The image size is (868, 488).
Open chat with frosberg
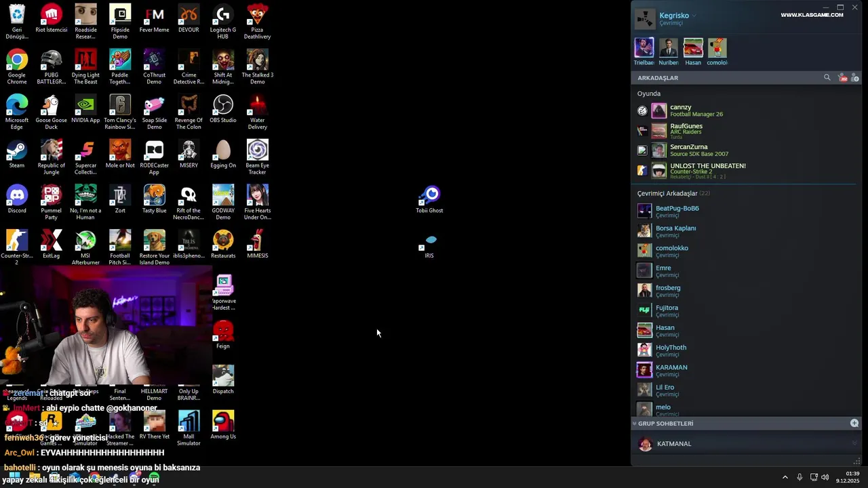click(746, 290)
